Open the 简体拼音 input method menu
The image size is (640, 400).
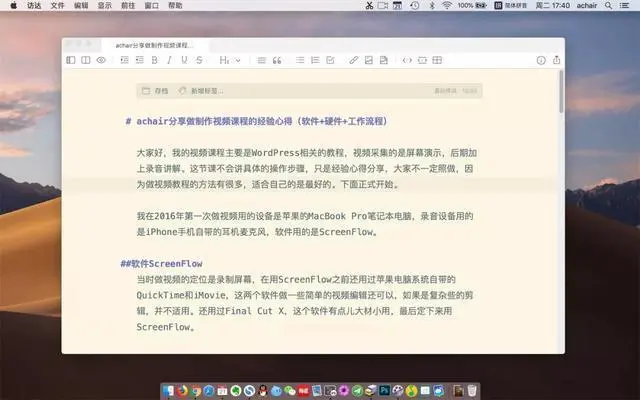[x=511, y=5]
